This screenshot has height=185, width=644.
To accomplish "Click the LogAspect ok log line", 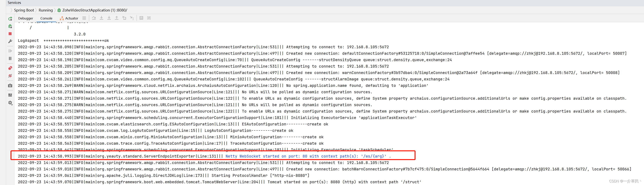I will [x=63, y=41].
